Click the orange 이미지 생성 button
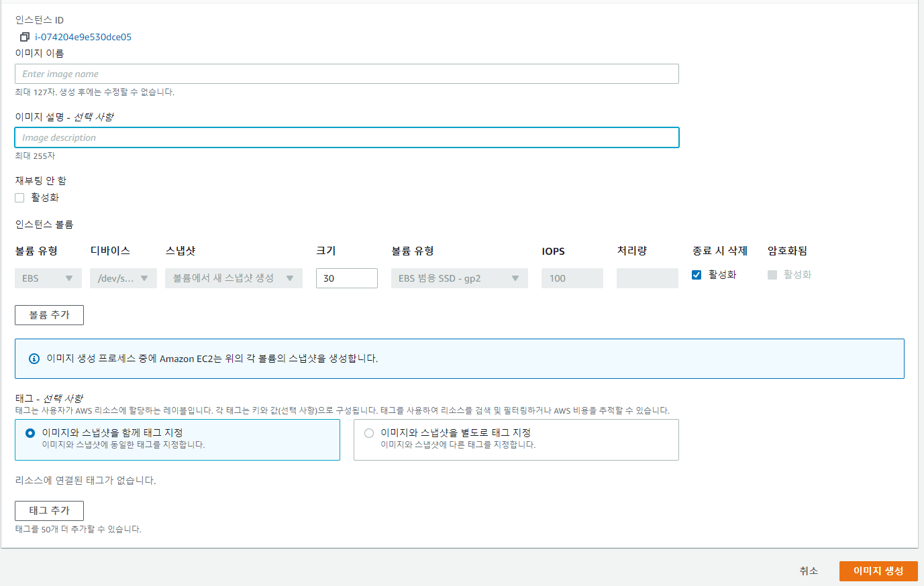Image resolution: width=924 pixels, height=586 pixels. click(x=878, y=571)
